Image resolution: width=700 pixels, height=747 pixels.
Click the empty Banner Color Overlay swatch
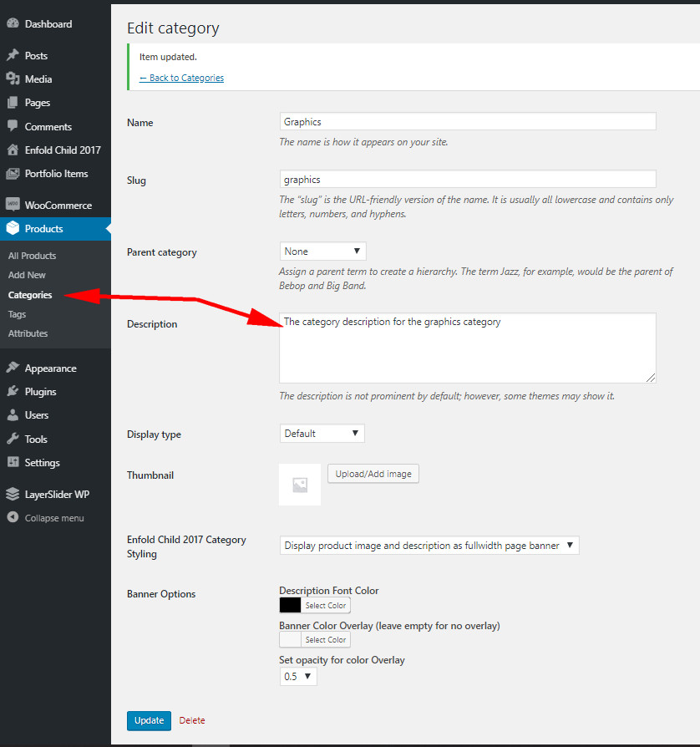[290, 639]
